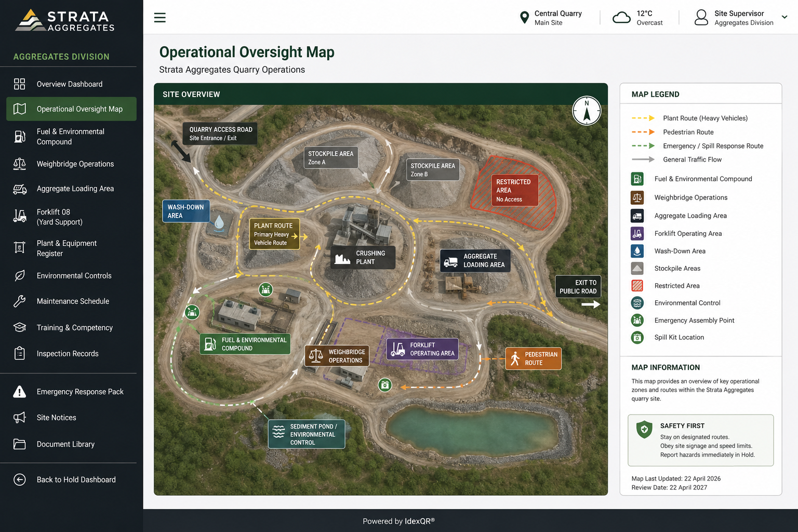The image size is (798, 532).
Task: Click the Wash-Down Area map label
Action: pos(186,211)
